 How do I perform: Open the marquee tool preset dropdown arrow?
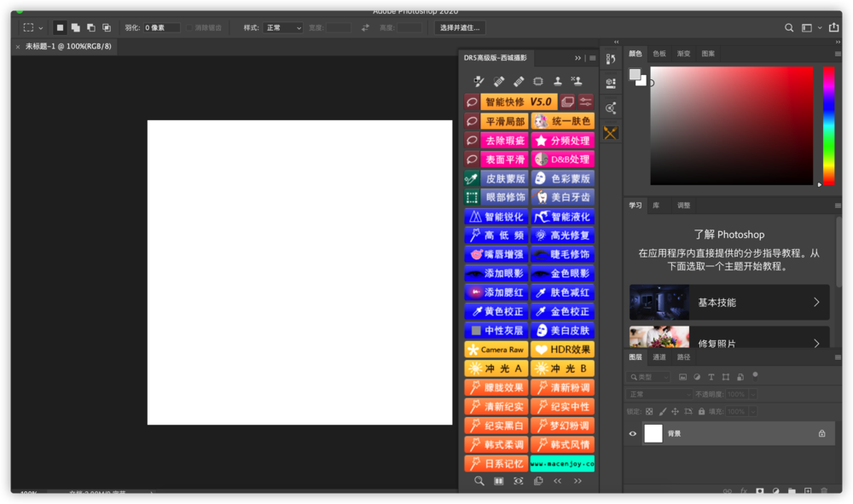click(41, 28)
